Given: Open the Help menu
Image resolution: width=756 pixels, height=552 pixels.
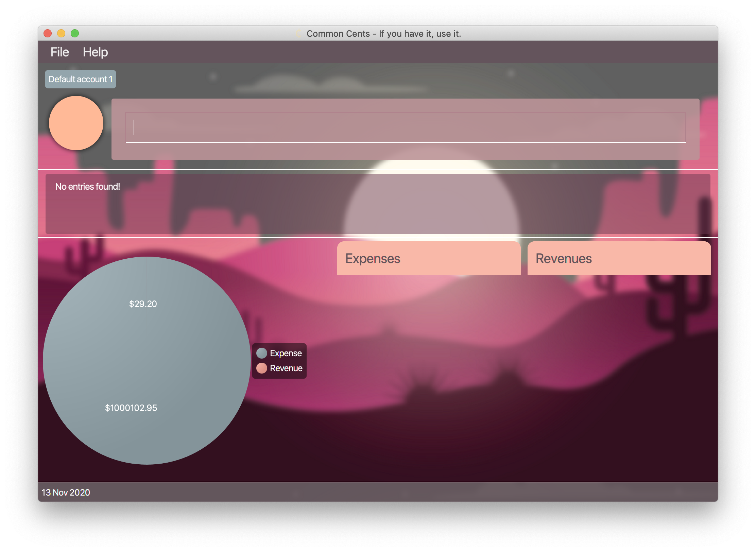Looking at the screenshot, I should point(95,52).
